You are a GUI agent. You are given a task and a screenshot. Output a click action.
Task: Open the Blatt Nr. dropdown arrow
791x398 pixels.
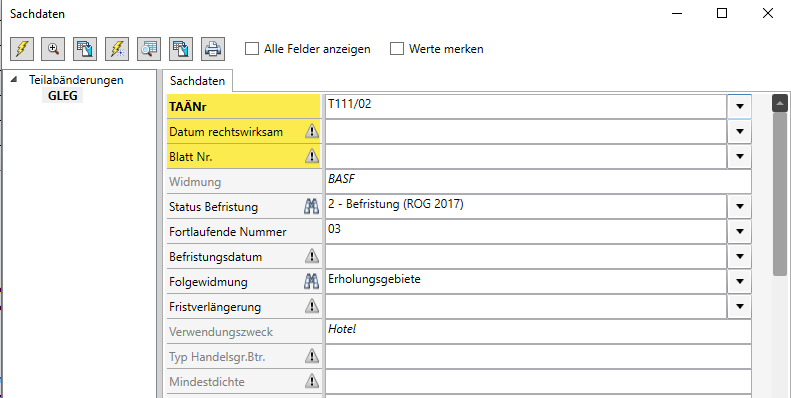pyautogui.click(x=740, y=156)
